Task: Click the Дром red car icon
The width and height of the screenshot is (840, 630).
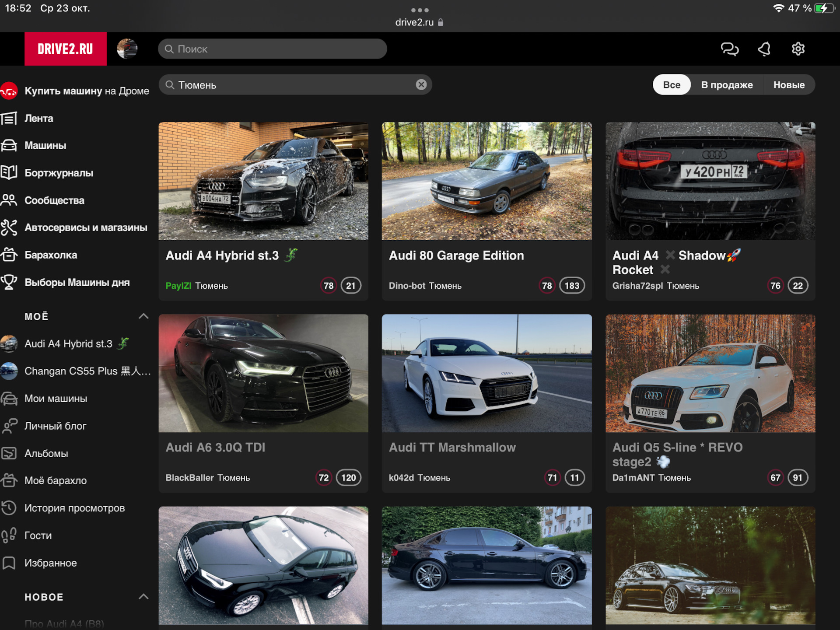Action: pyautogui.click(x=9, y=91)
